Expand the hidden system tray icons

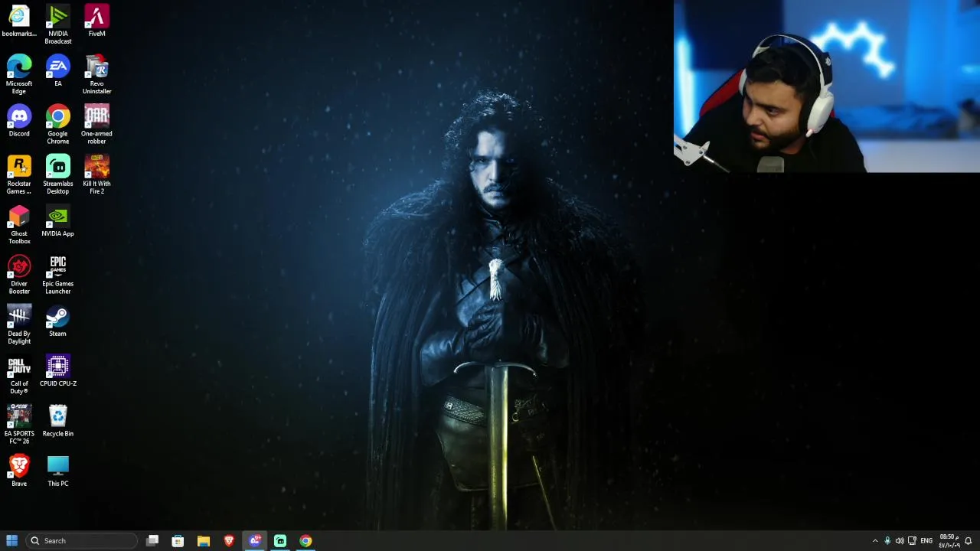875,541
